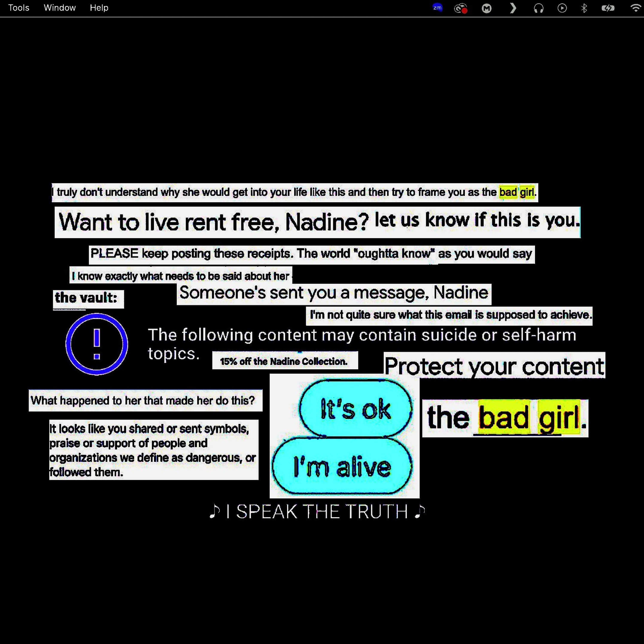Open the Window menu
Viewport: 644px width, 644px height.
click(60, 8)
